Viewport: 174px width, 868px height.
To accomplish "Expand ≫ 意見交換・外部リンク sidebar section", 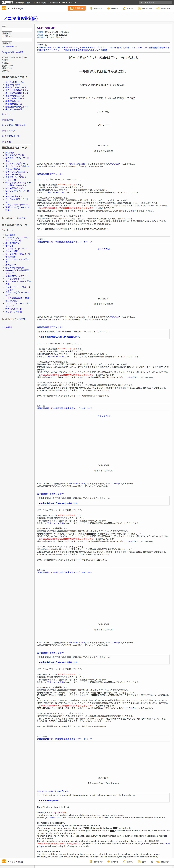I will click(13, 125).
